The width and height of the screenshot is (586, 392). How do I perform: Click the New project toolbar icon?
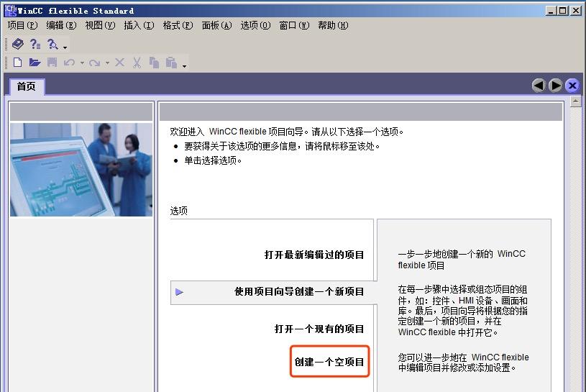[18, 63]
